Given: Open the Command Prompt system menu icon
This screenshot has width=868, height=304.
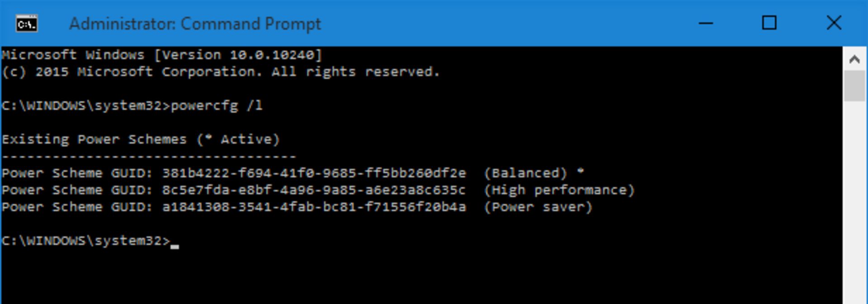Looking at the screenshot, I should pos(27,23).
